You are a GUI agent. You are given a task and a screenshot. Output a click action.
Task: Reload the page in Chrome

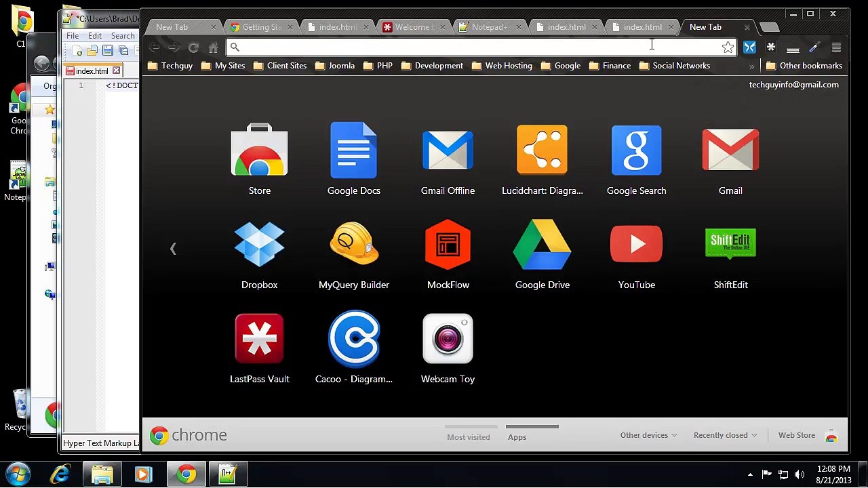point(193,47)
